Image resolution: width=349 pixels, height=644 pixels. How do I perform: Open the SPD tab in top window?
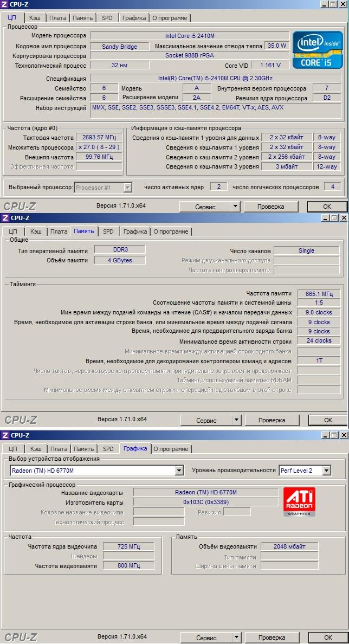(107, 18)
